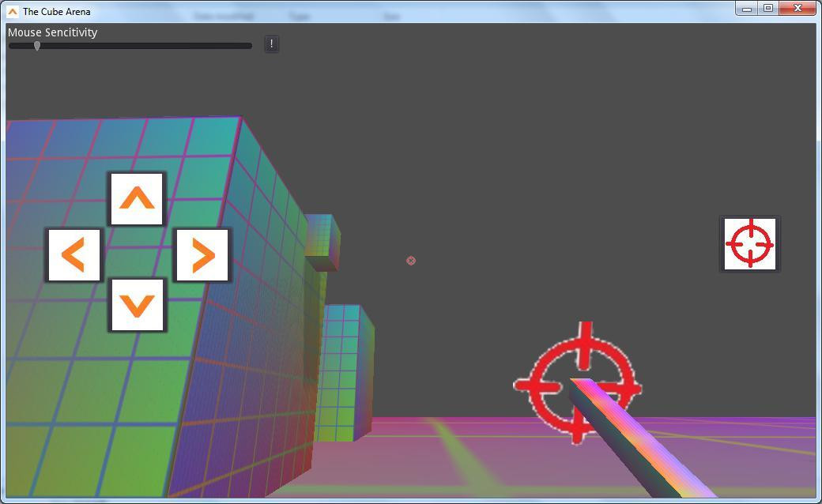Click the Mouse Sencitivity slider track

(130, 46)
